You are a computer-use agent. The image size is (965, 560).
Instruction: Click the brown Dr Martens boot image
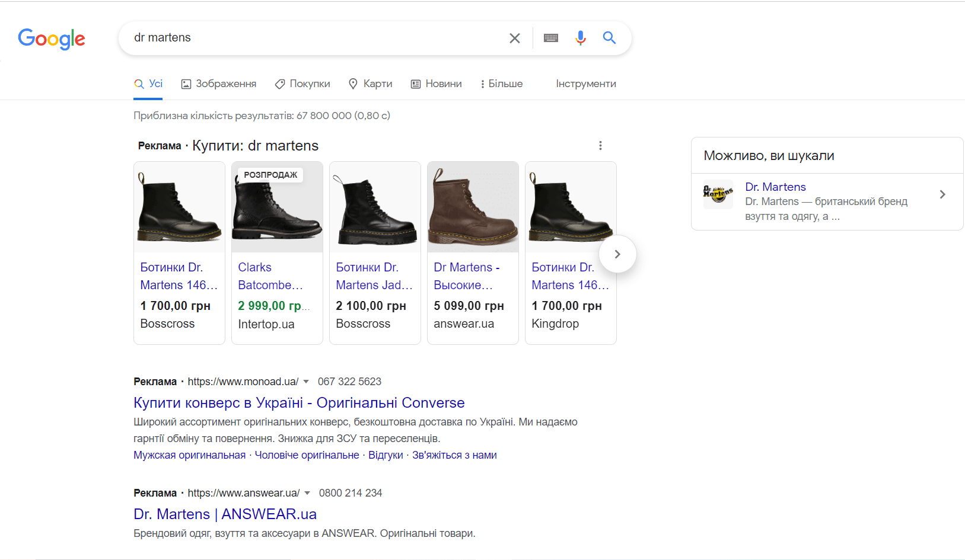pyautogui.click(x=473, y=207)
